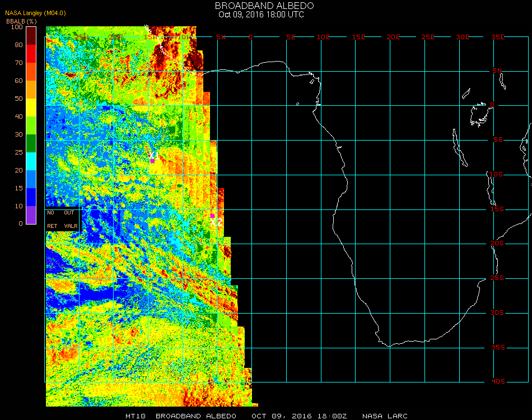The width and height of the screenshot is (532, 420).
Task: Click the '5E' longitude label
Action: pyautogui.click(x=291, y=37)
